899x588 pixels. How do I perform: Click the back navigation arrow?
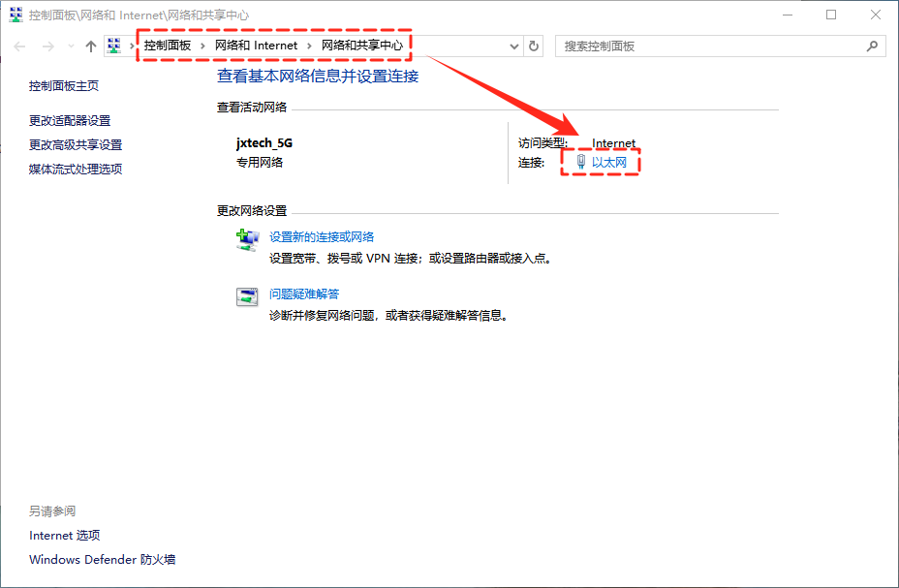pyautogui.click(x=19, y=46)
